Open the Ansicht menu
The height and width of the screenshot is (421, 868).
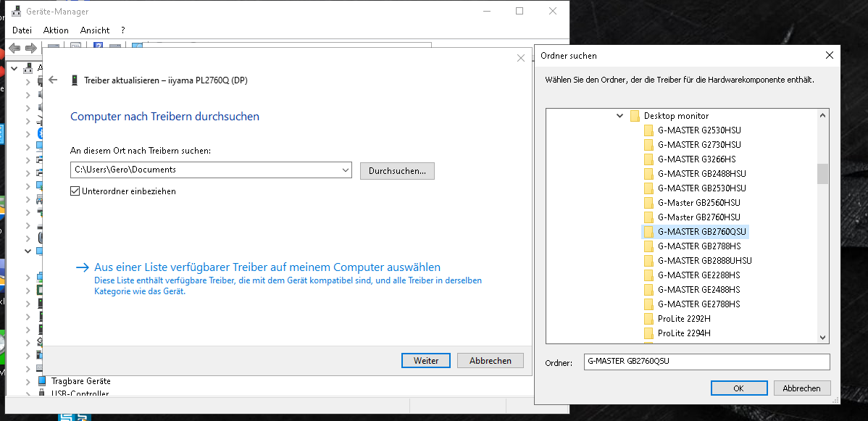(x=95, y=30)
